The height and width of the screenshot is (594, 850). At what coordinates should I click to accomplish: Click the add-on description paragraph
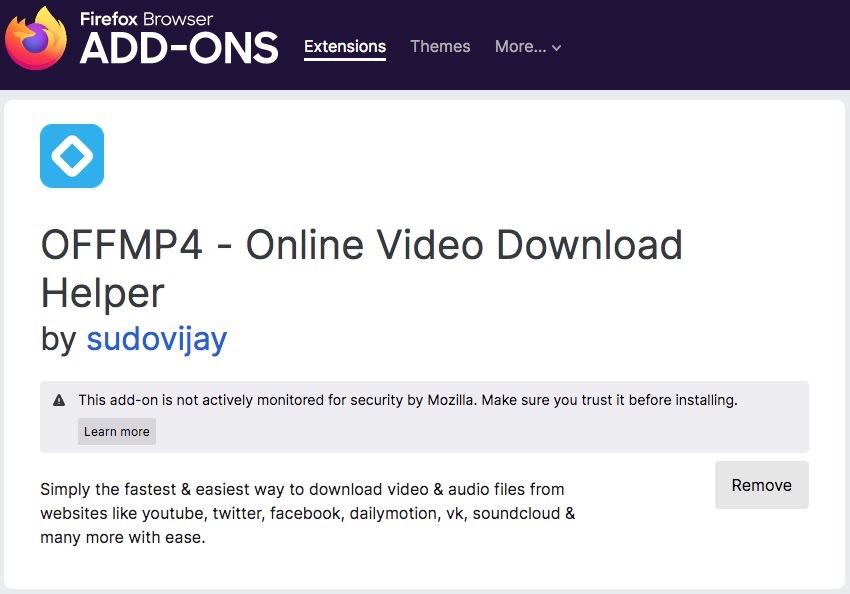coord(307,513)
